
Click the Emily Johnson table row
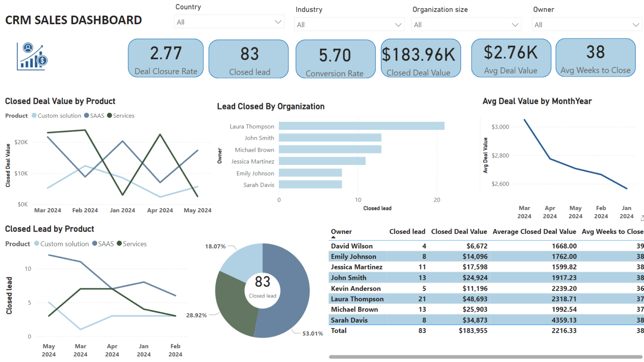(x=486, y=256)
